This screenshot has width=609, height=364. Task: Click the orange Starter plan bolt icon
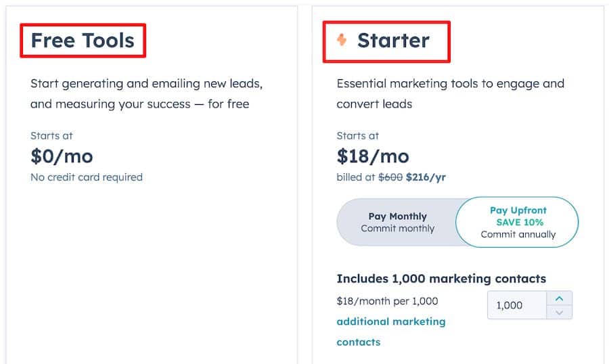tap(342, 40)
